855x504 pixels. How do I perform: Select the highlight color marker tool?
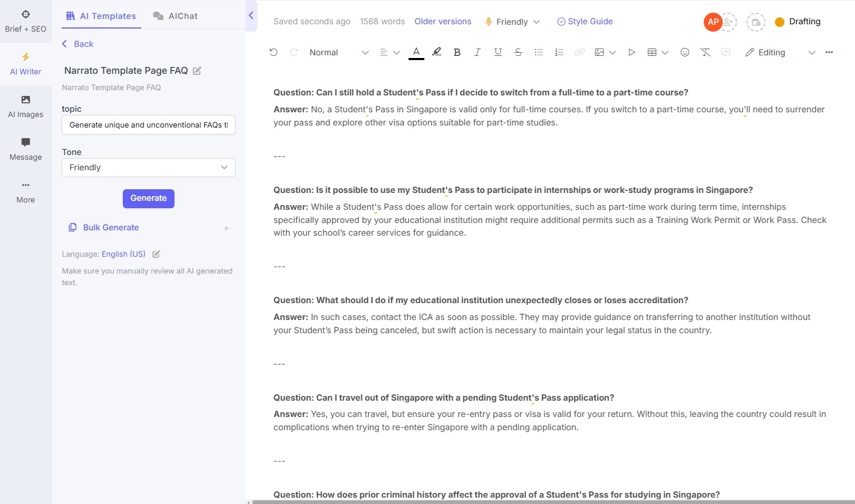click(436, 52)
